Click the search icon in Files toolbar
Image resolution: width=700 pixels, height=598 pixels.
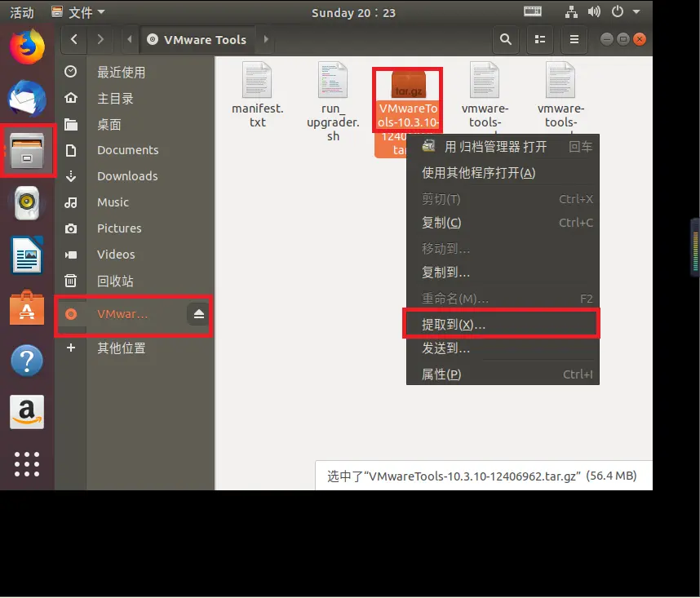[506, 40]
